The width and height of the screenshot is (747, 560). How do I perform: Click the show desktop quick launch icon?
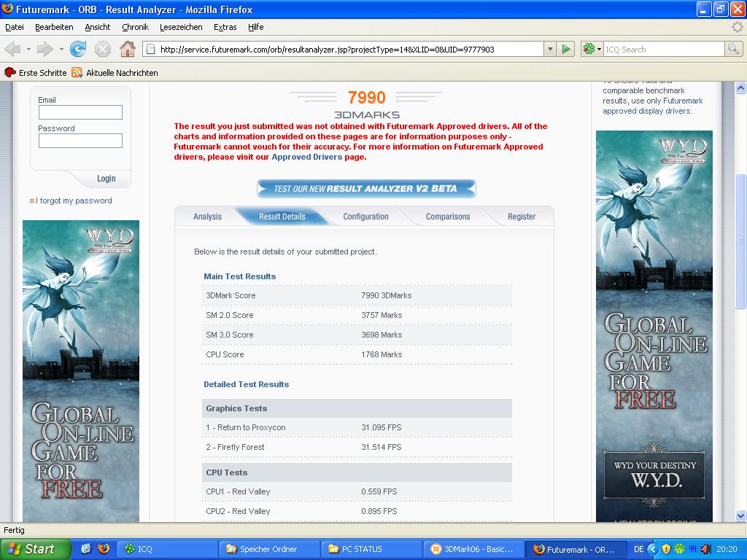pos(86,548)
